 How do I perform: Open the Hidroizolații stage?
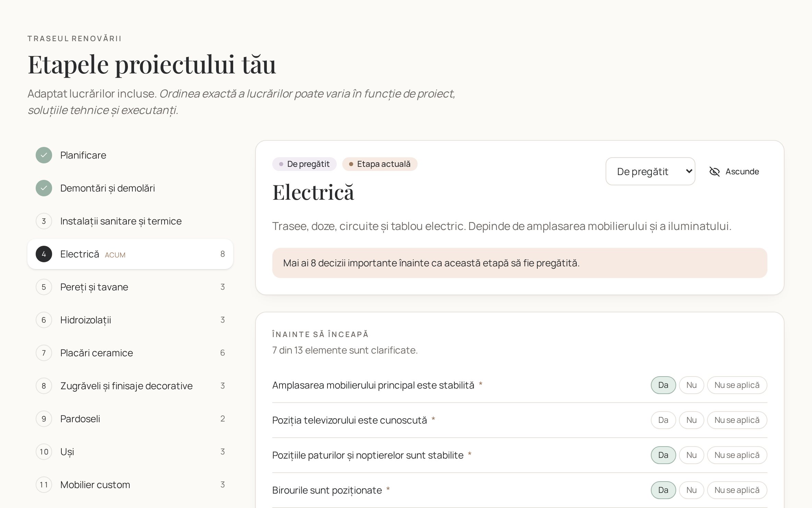coord(130,320)
